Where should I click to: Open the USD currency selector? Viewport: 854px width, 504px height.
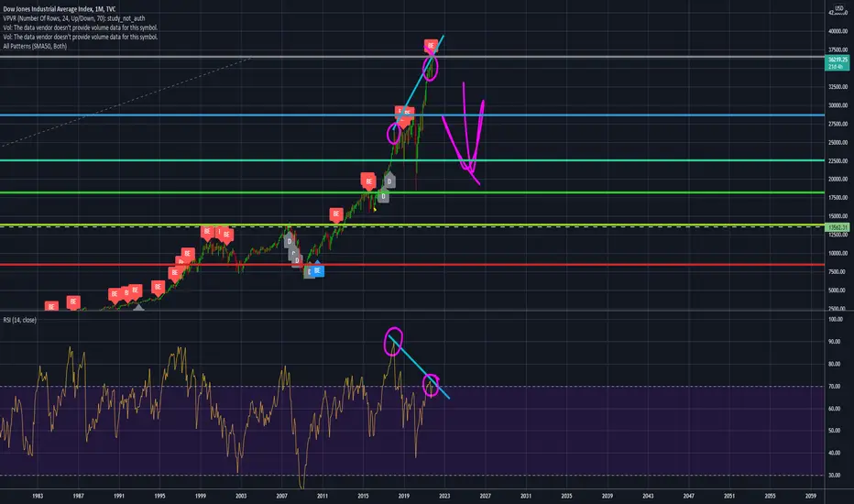tap(839, 8)
